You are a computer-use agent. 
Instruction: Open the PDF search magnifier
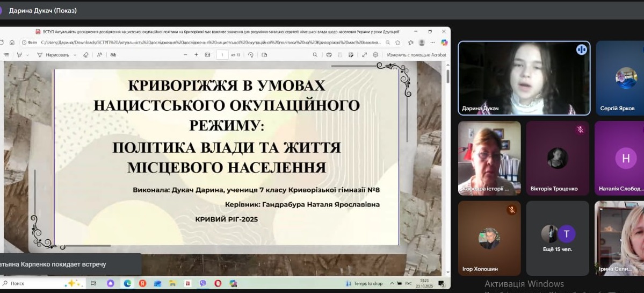(315, 55)
